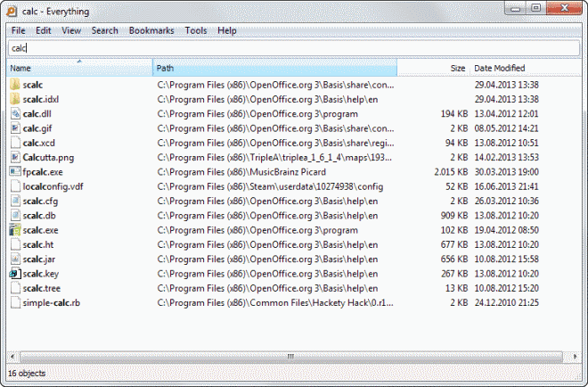
Task: Select the fpcalc.exe program icon
Action: 15,171
